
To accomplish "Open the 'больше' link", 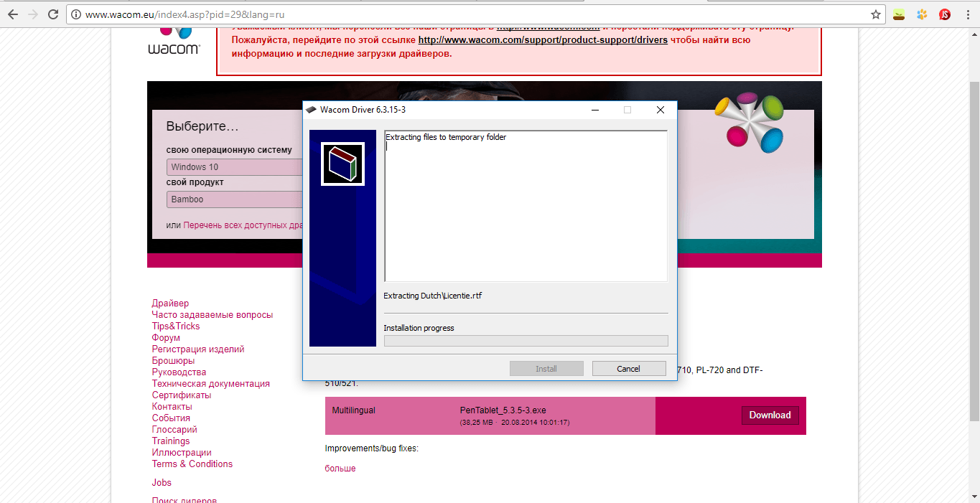I will tap(340, 469).
